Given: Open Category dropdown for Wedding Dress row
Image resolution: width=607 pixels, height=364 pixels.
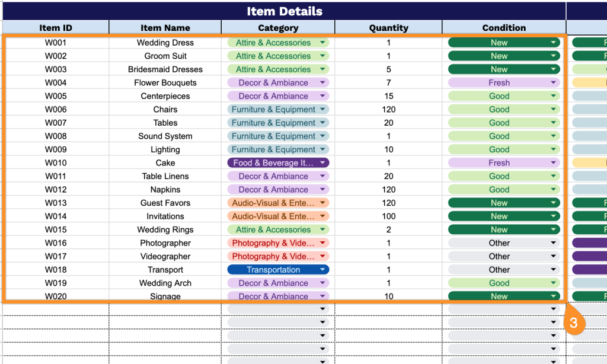Looking at the screenshot, I should click(322, 43).
